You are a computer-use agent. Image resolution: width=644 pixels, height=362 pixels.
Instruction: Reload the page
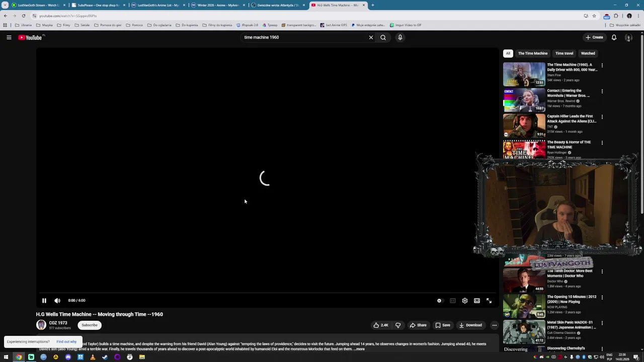pos(23,16)
